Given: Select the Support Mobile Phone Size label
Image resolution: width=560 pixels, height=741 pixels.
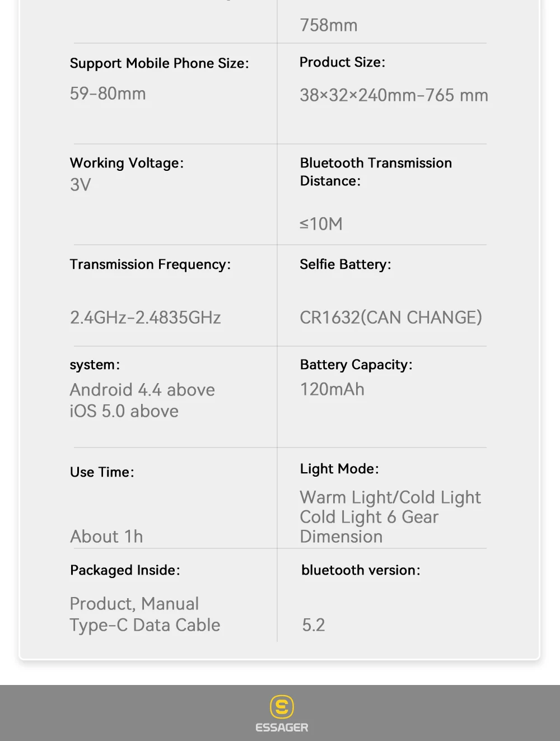Looking at the screenshot, I should point(159,63).
